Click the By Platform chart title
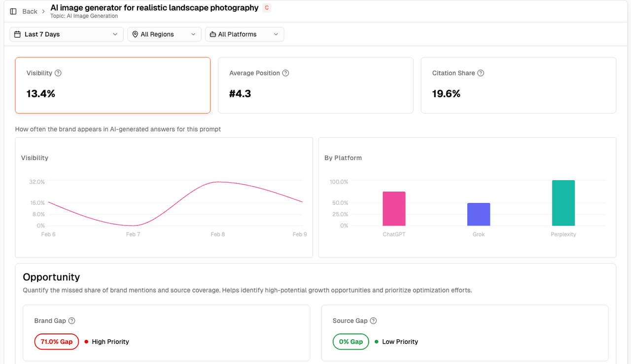 click(x=343, y=158)
